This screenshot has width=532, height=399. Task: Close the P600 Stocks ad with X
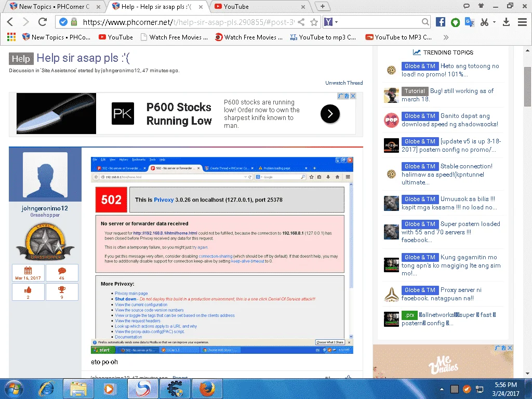coord(353,96)
